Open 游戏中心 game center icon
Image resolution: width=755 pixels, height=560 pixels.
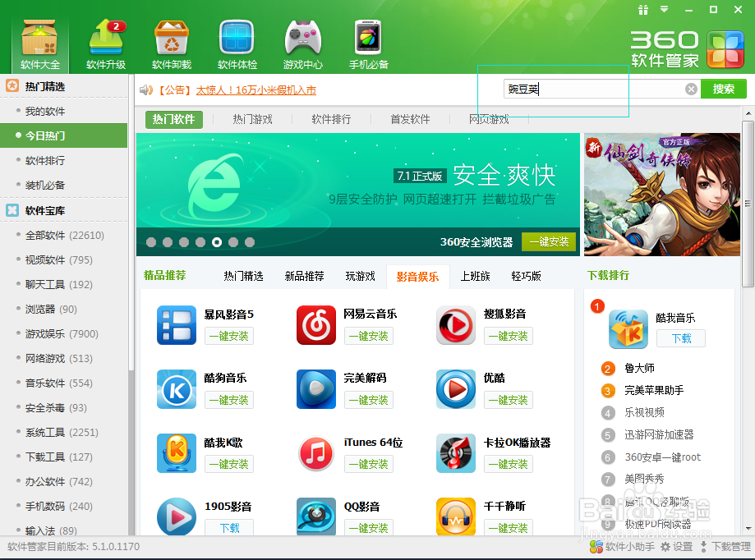point(303,44)
